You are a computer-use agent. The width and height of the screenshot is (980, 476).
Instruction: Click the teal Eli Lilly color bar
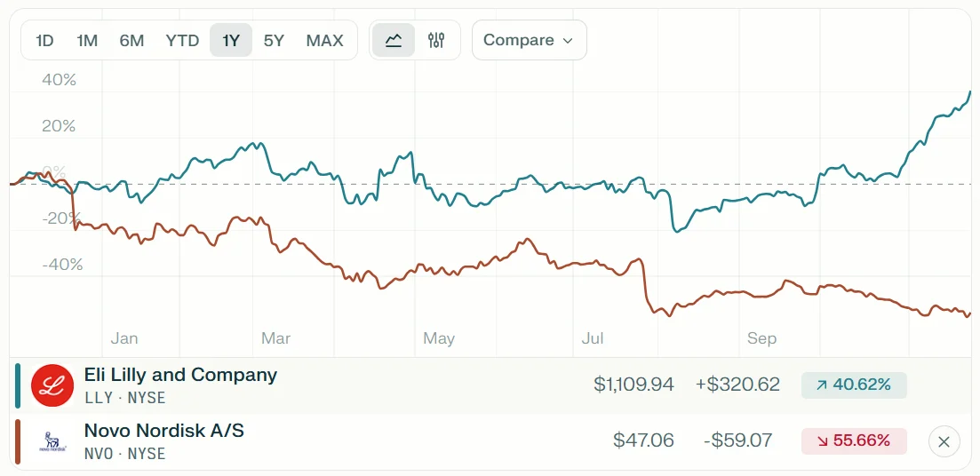click(x=18, y=385)
